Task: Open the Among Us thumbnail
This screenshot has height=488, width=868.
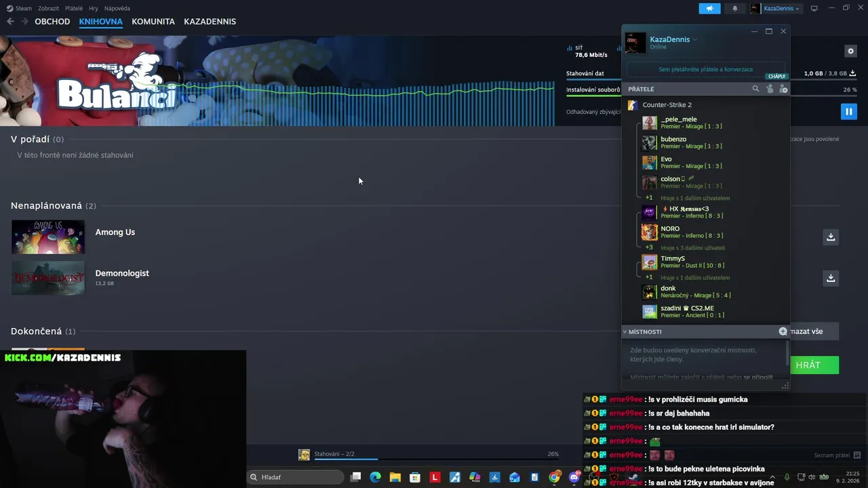Action: [x=48, y=237]
